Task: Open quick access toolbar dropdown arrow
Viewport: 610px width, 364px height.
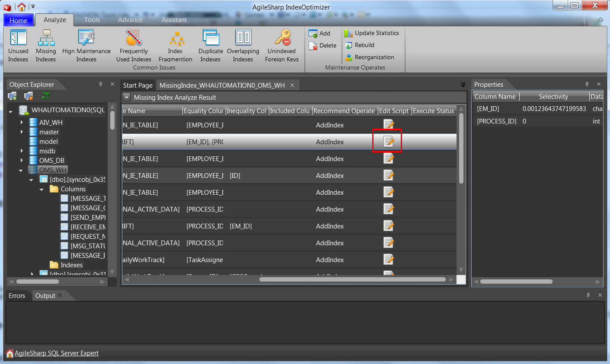Action: point(33,6)
